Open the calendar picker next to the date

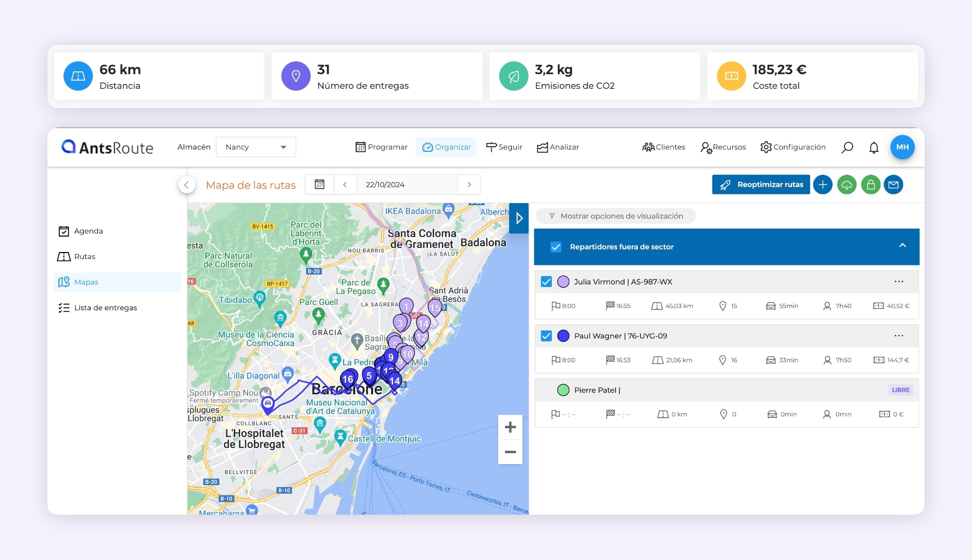click(319, 184)
